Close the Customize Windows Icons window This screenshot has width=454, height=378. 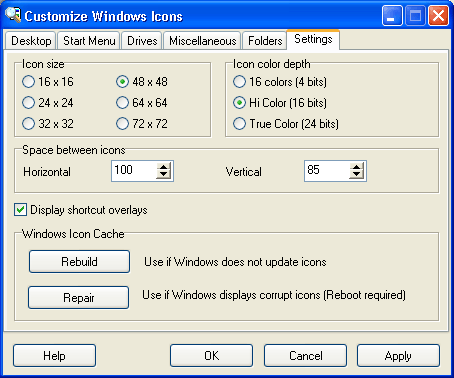click(x=438, y=16)
